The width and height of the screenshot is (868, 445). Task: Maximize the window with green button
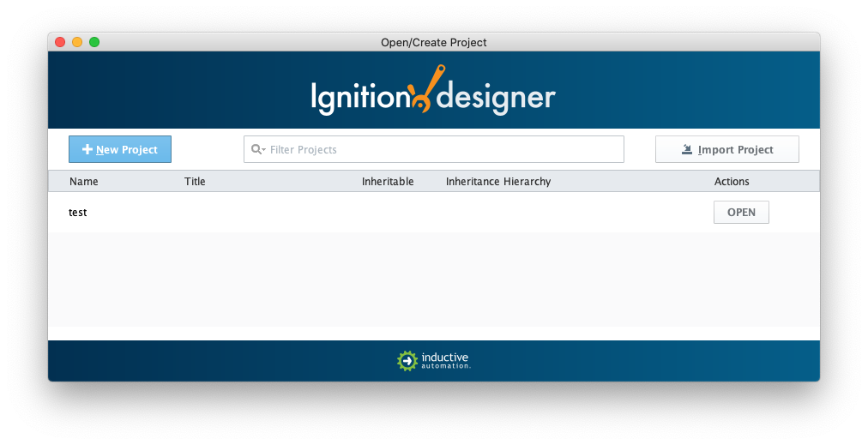coord(94,42)
